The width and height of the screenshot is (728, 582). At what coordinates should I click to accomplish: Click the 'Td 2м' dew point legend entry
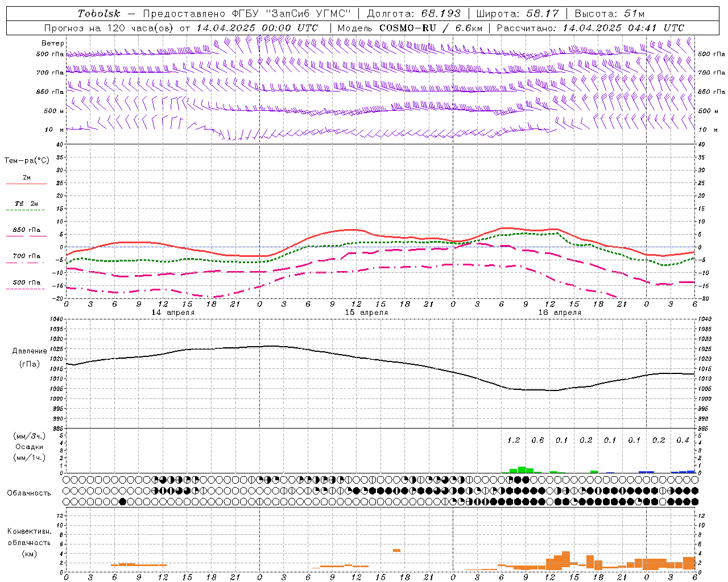coord(27,203)
